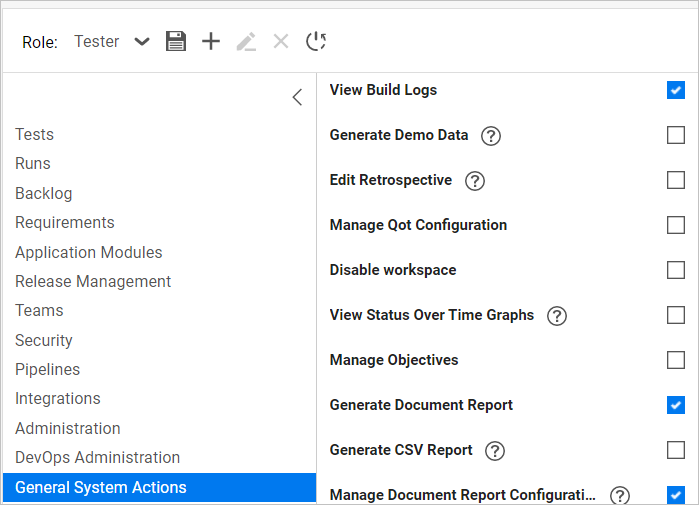The width and height of the screenshot is (699, 505).
Task: Open help icon beside View Status Over Time Graphs
Action: click(557, 316)
